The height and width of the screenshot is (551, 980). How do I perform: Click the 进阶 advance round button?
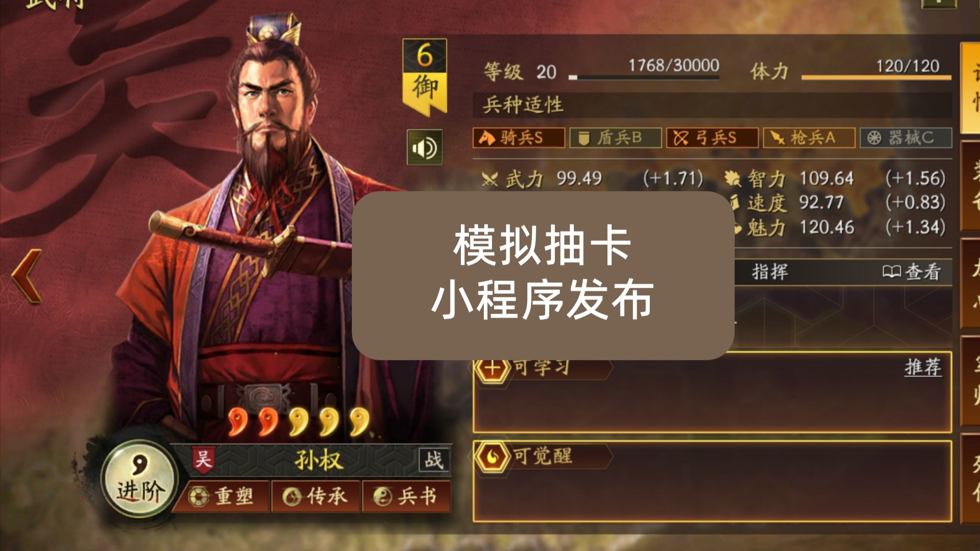pyautogui.click(x=140, y=480)
